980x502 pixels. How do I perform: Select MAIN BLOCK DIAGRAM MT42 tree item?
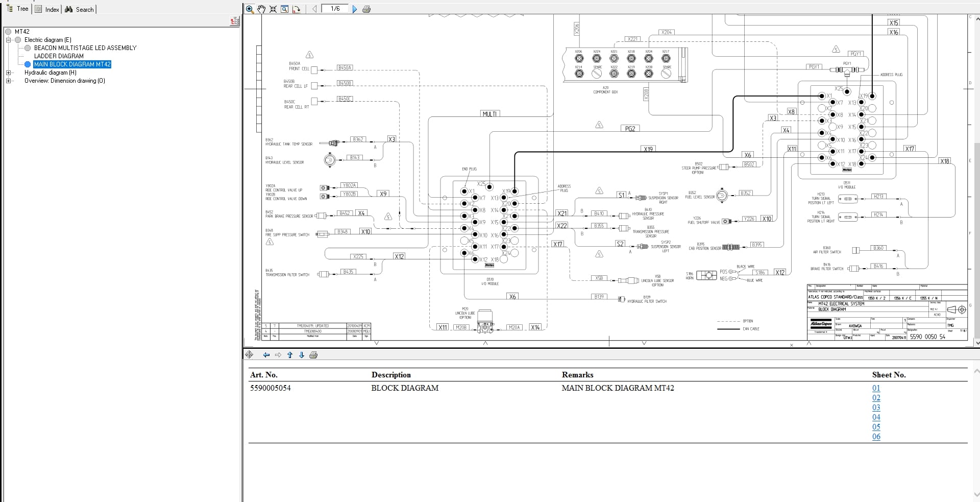[72, 64]
